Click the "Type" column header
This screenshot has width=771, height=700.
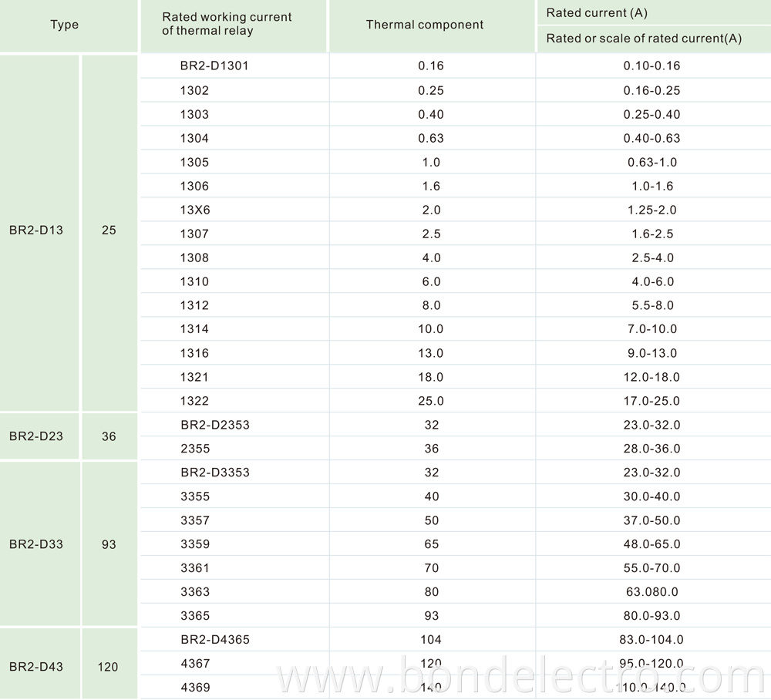[65, 25]
